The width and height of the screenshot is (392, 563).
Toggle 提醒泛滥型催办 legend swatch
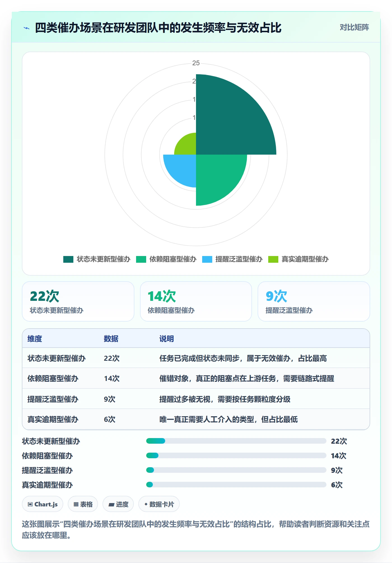[207, 259]
